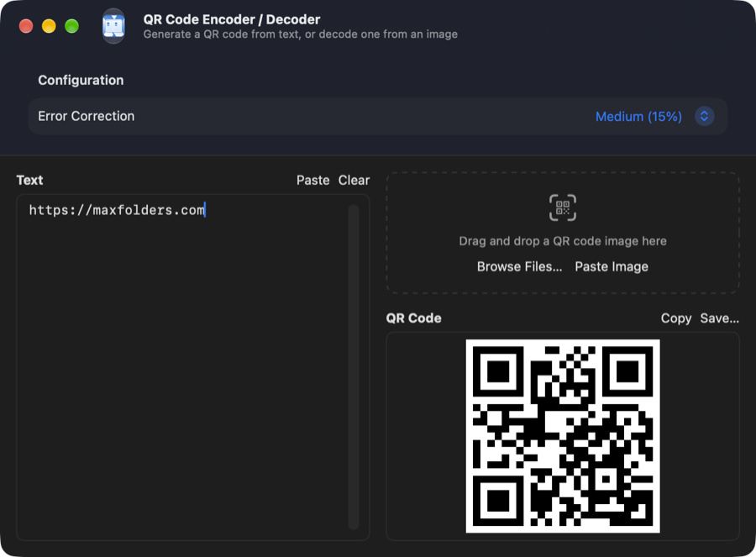Click the 'QR Code Encoder / Decoder' title
The width and height of the screenshot is (756, 557).
click(232, 19)
